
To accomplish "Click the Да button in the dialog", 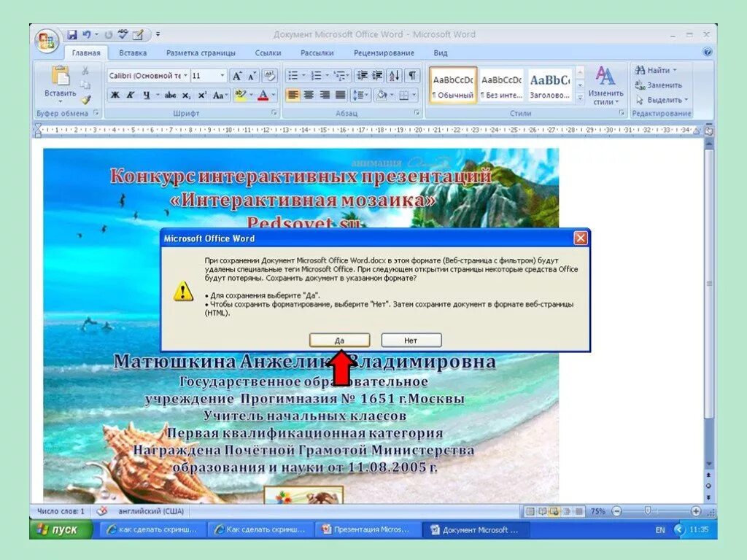I will [340, 341].
